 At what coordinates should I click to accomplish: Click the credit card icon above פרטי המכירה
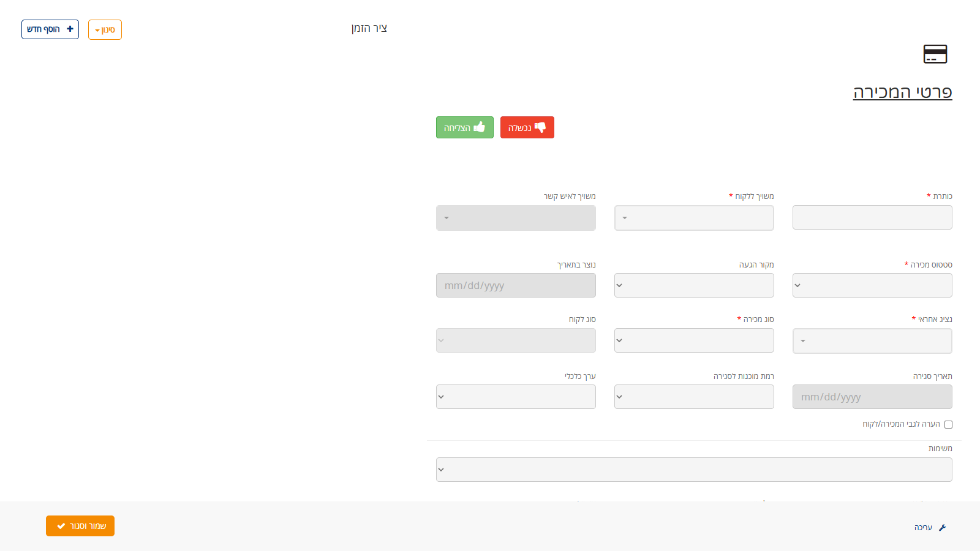935,54
